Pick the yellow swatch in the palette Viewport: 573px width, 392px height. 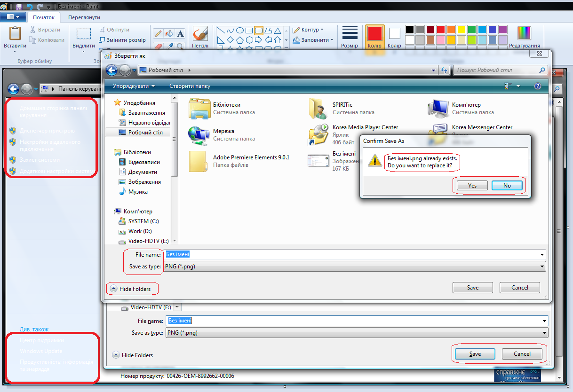pyautogui.click(x=462, y=30)
